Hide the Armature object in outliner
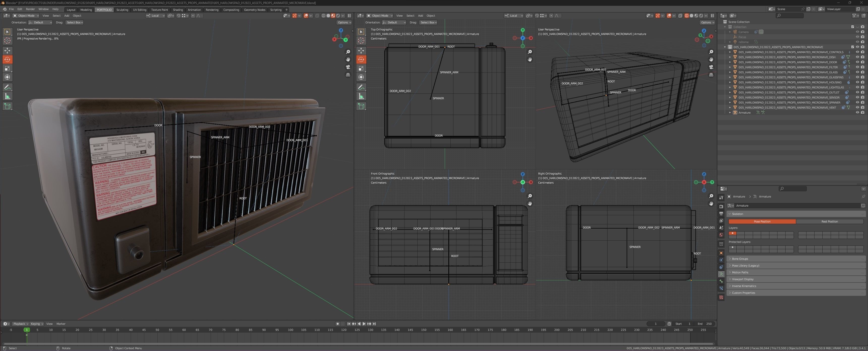This screenshot has width=868, height=351. coord(857,113)
